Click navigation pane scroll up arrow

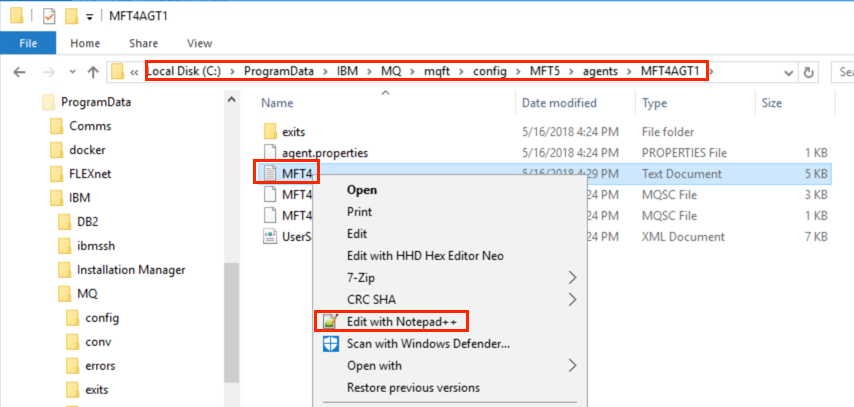[x=231, y=100]
